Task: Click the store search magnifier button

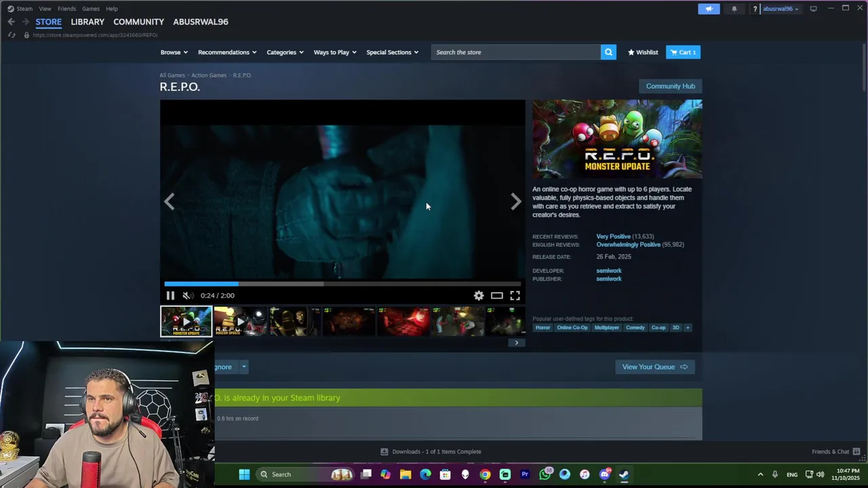Action: click(608, 52)
